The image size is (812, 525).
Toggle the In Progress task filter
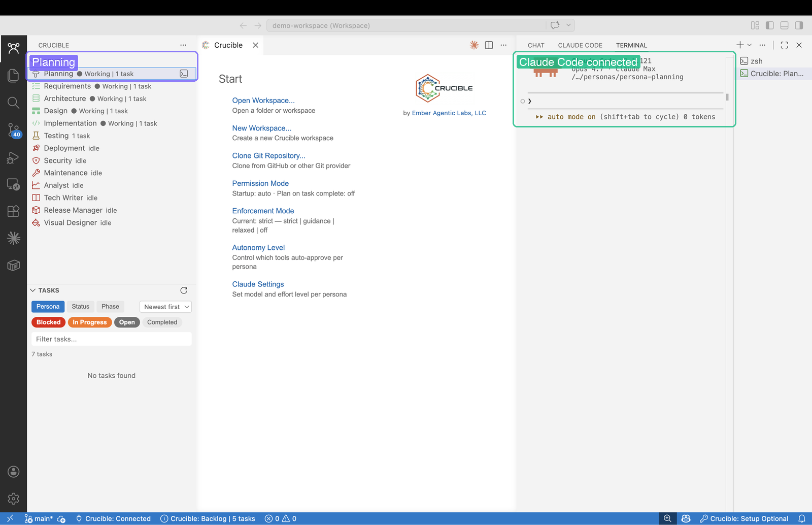coord(90,322)
